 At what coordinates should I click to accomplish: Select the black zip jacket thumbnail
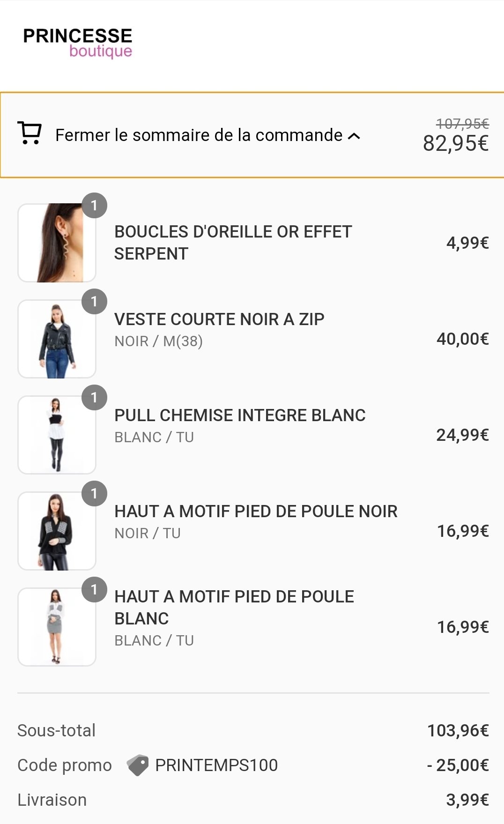[x=57, y=339]
